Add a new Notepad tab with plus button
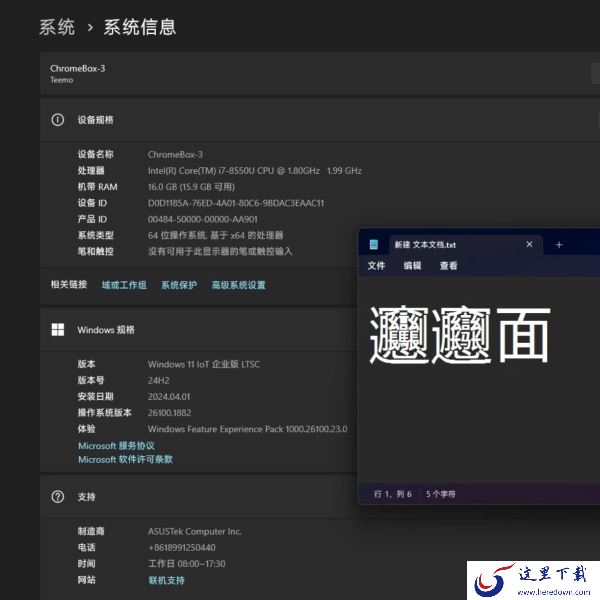The image size is (600, 600). [559, 245]
